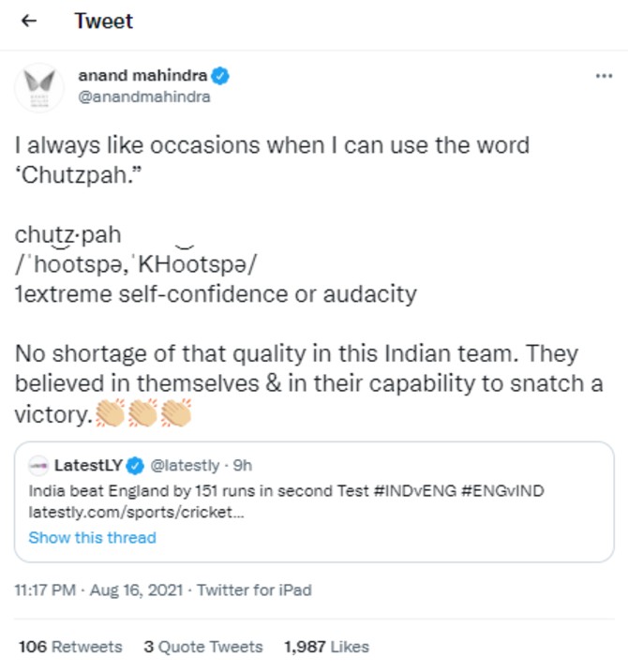
Task: Click the LatestLY verified badge
Action: (x=135, y=465)
